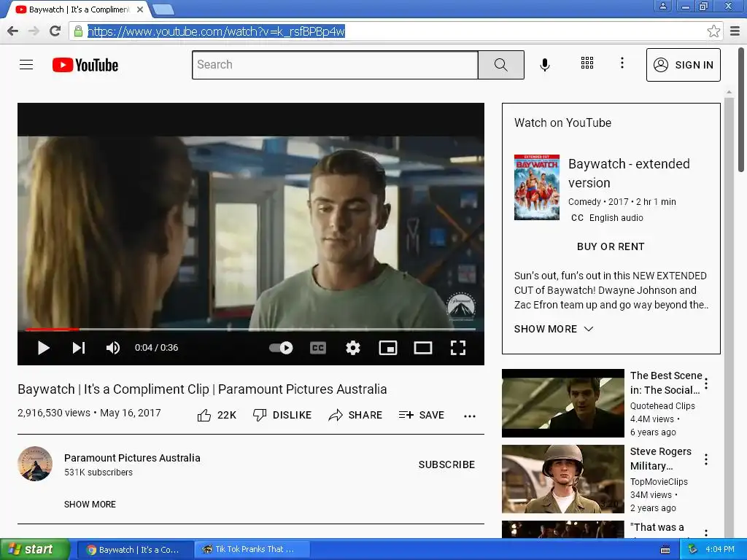
Task: Open the Steve Rogers Military video title
Action: [x=660, y=459]
